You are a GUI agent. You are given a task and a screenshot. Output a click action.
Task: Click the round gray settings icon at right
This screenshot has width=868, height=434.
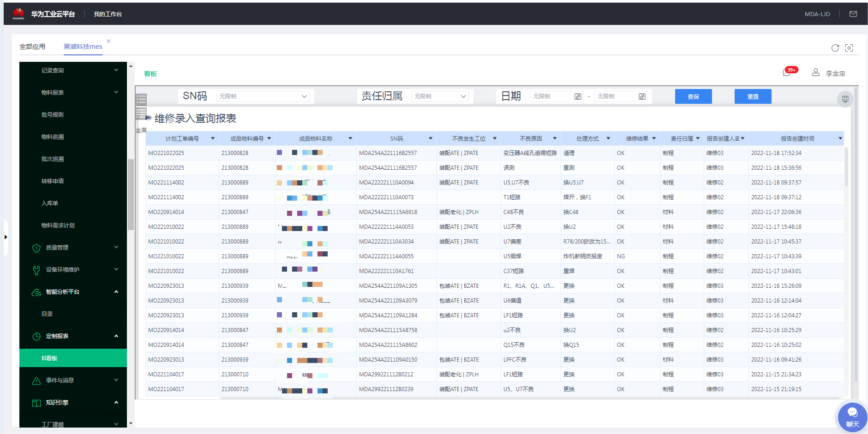[x=845, y=99]
